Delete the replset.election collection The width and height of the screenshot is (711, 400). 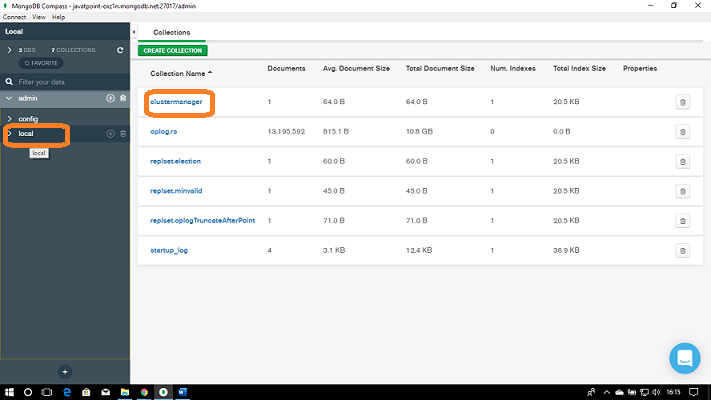click(682, 161)
